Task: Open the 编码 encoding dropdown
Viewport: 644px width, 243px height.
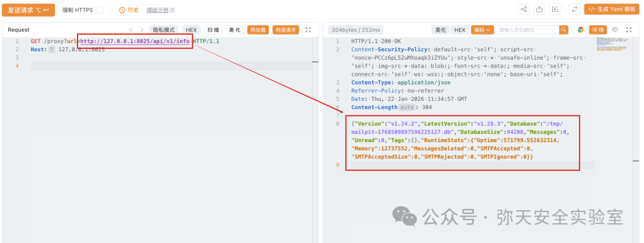Action: pos(482,30)
